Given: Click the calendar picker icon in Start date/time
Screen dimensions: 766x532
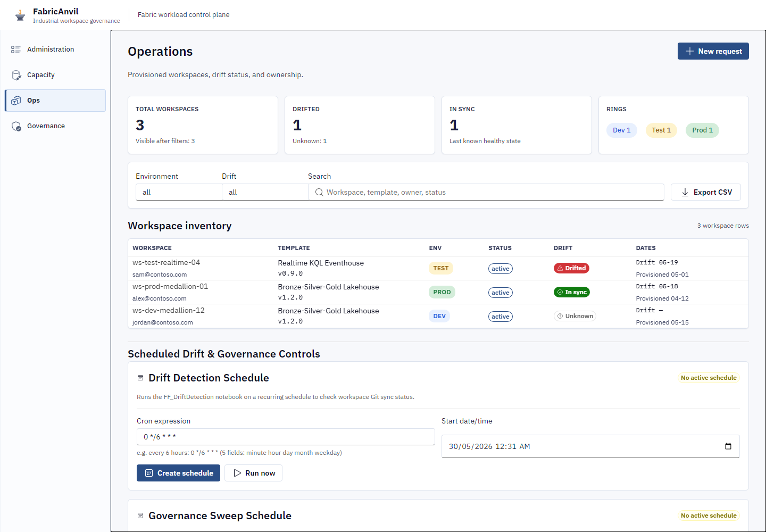Looking at the screenshot, I should point(728,446).
